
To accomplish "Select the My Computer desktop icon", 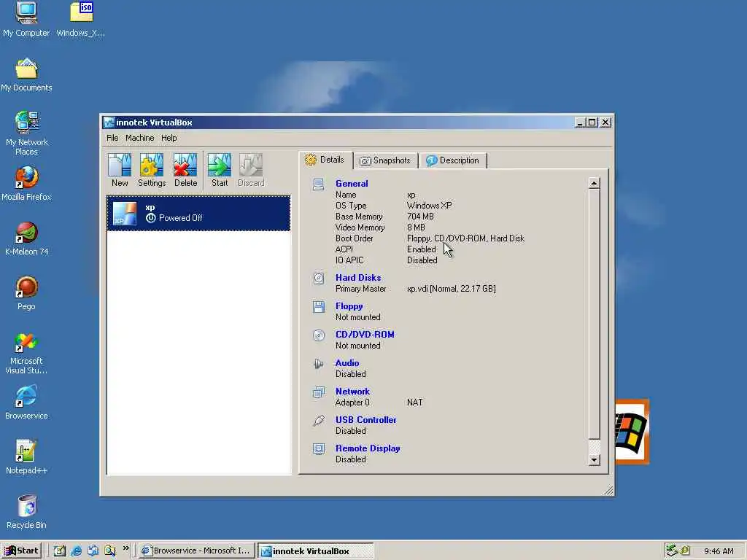I will [x=26, y=19].
